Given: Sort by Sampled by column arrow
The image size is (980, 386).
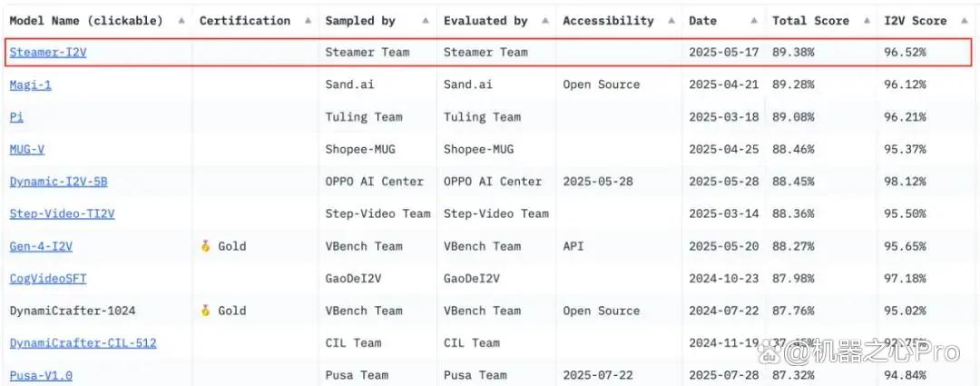Looking at the screenshot, I should coord(426,21).
